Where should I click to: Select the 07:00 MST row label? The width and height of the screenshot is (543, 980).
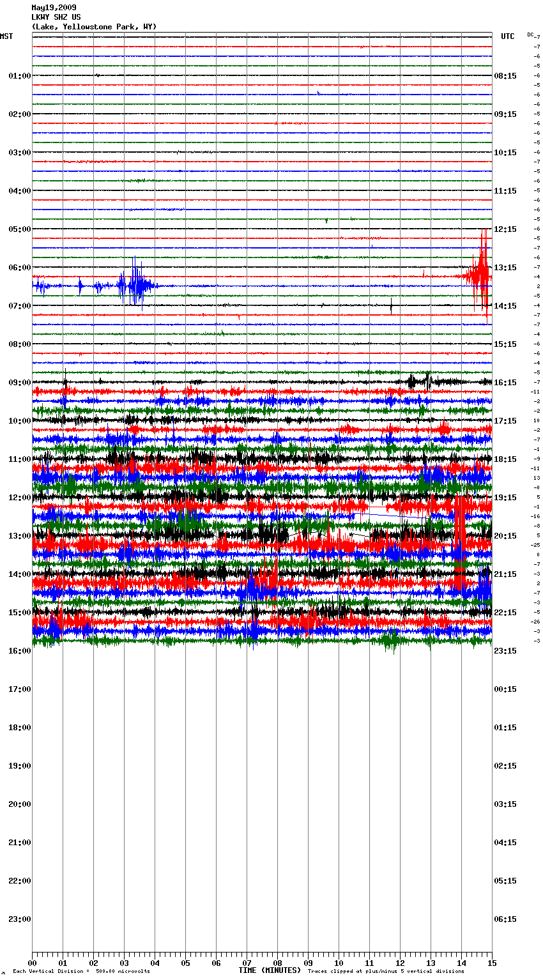point(19,306)
